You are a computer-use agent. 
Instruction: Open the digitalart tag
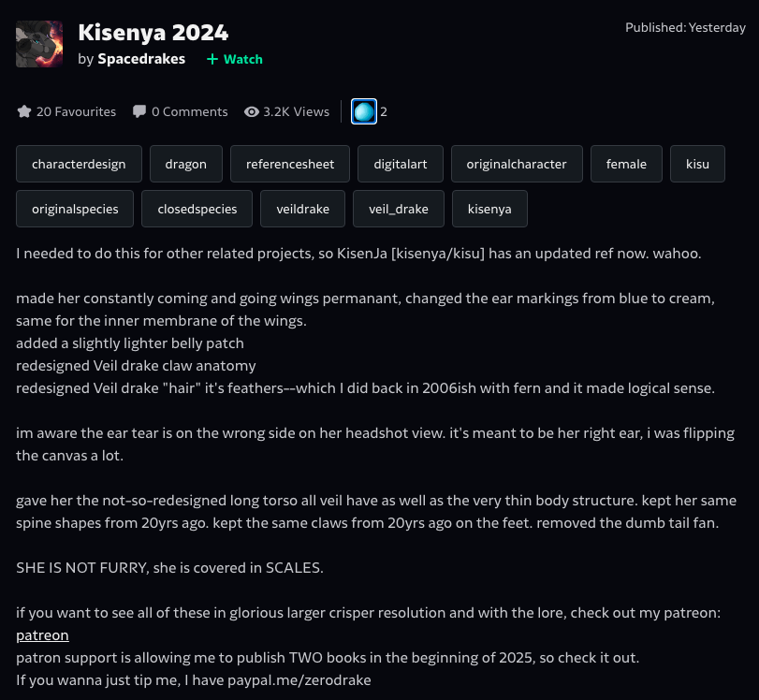(401, 164)
